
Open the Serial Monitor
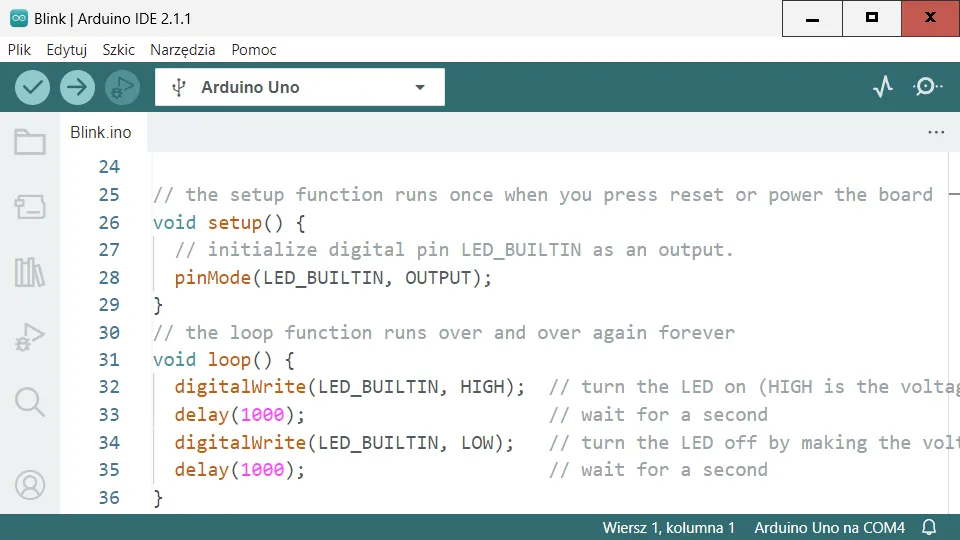(x=928, y=87)
